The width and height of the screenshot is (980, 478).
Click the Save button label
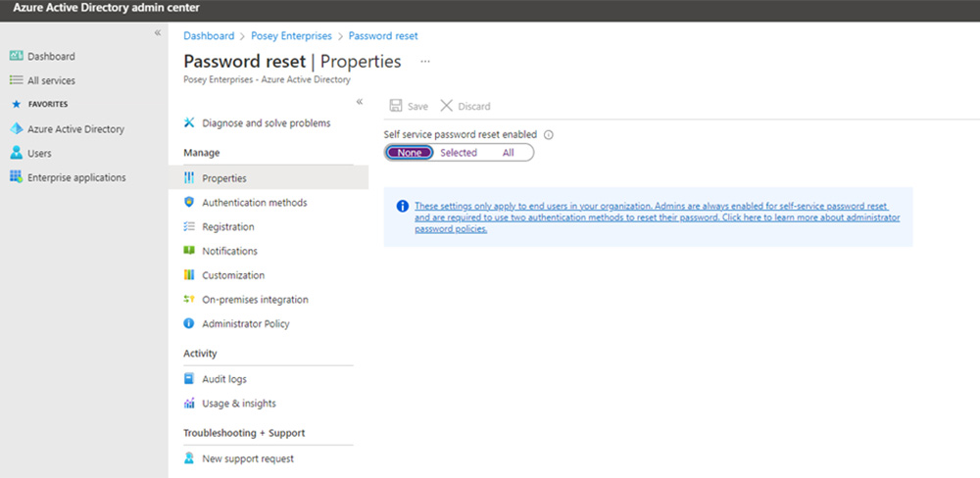click(x=417, y=106)
